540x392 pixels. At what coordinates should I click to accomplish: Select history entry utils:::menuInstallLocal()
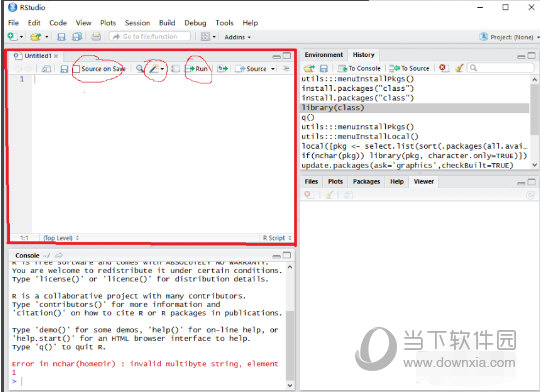click(415, 136)
